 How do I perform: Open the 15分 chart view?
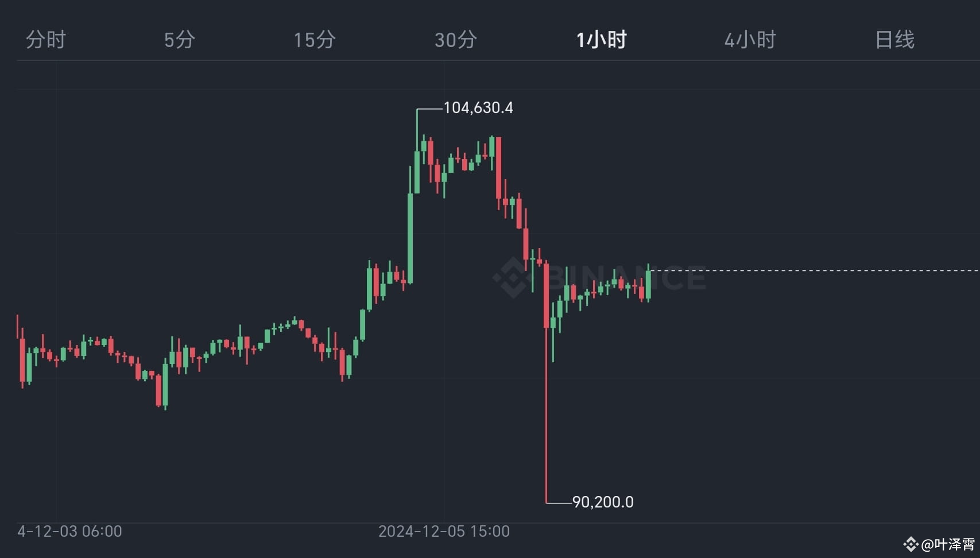(x=315, y=40)
